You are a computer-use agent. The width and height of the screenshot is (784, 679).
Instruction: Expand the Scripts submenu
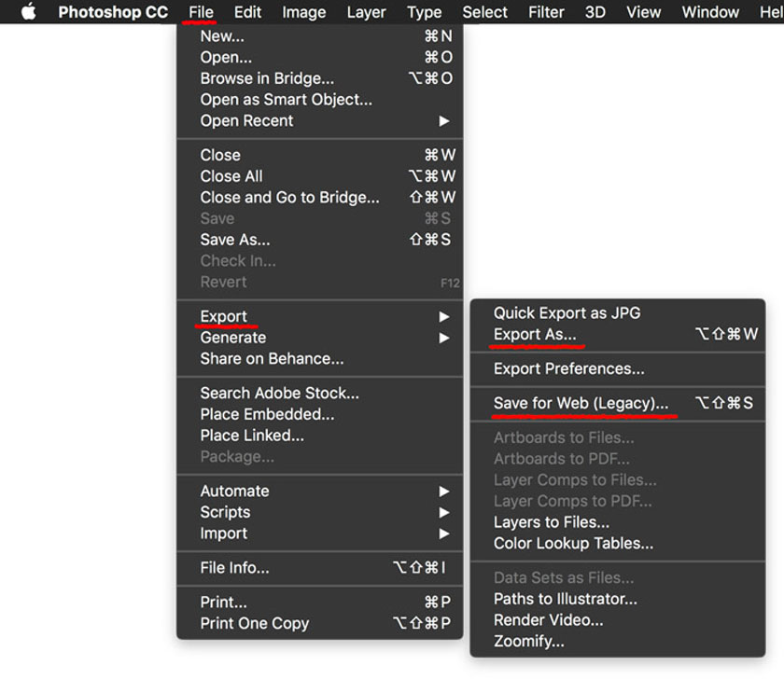click(x=320, y=512)
